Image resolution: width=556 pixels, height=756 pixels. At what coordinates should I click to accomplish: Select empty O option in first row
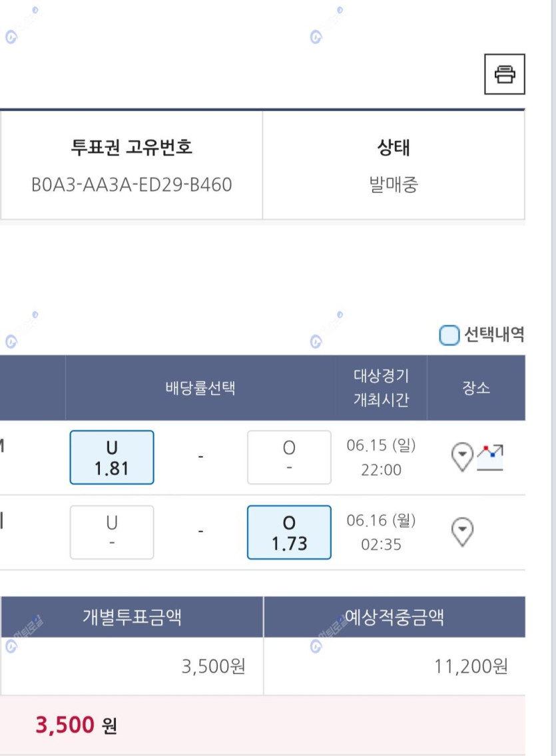coord(289,458)
